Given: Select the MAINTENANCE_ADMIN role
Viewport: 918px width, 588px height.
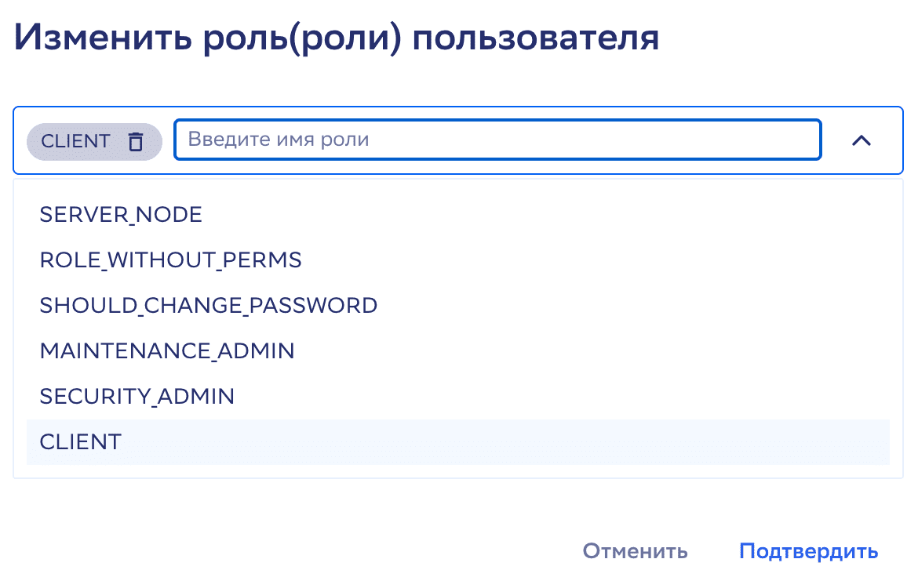Looking at the screenshot, I should 167,350.
